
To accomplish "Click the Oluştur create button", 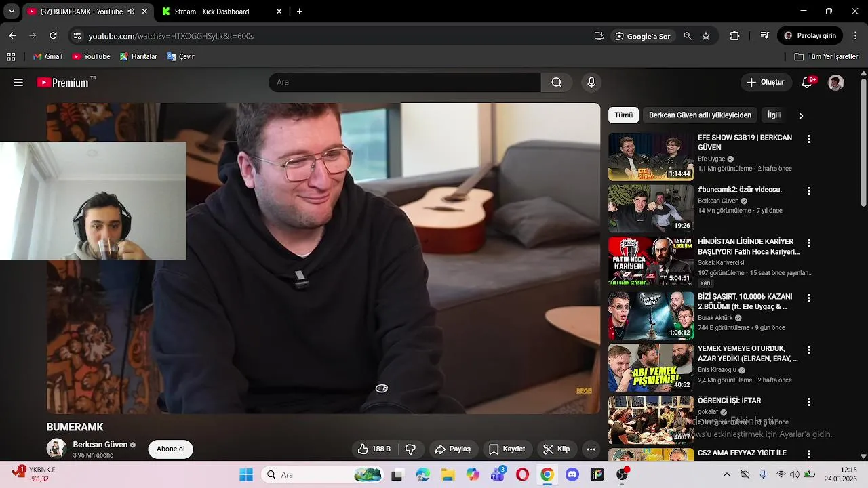I will click(x=766, y=83).
